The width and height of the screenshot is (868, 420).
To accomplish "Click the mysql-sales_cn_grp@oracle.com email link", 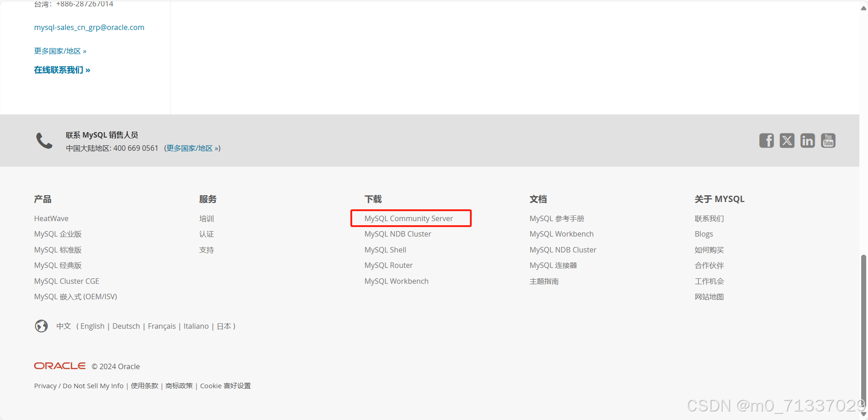I will click(89, 27).
